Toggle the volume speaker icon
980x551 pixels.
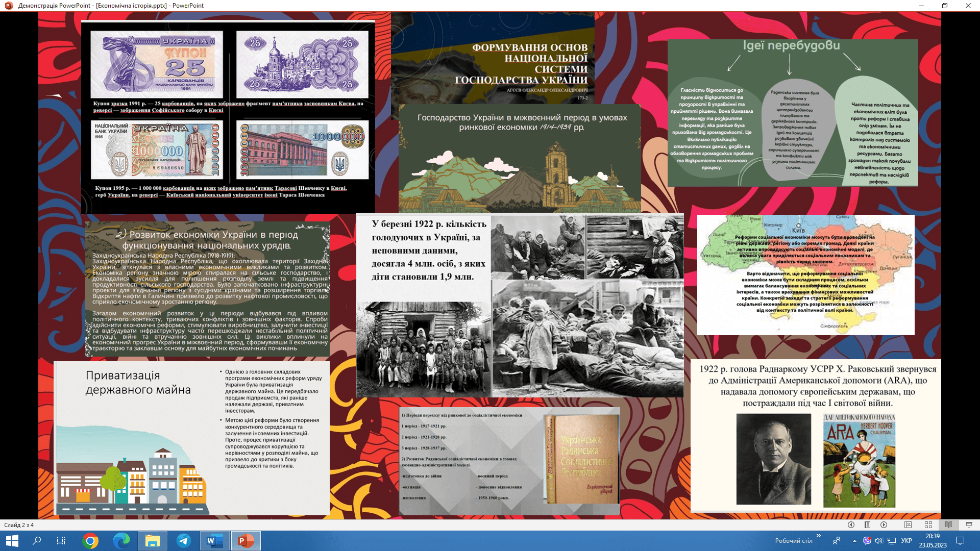tap(879, 541)
